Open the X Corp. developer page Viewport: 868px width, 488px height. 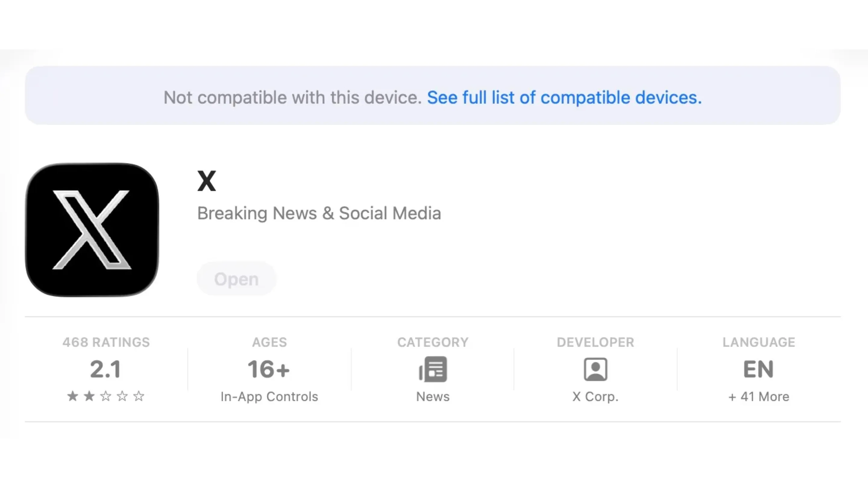pyautogui.click(x=596, y=397)
